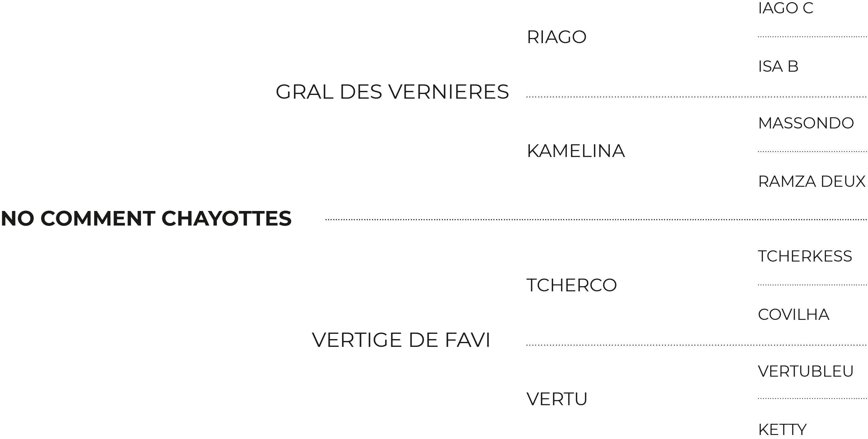This screenshot has height=439, width=868.
Task: Click the VERTUBLEU ancestor name
Action: coord(806,371)
